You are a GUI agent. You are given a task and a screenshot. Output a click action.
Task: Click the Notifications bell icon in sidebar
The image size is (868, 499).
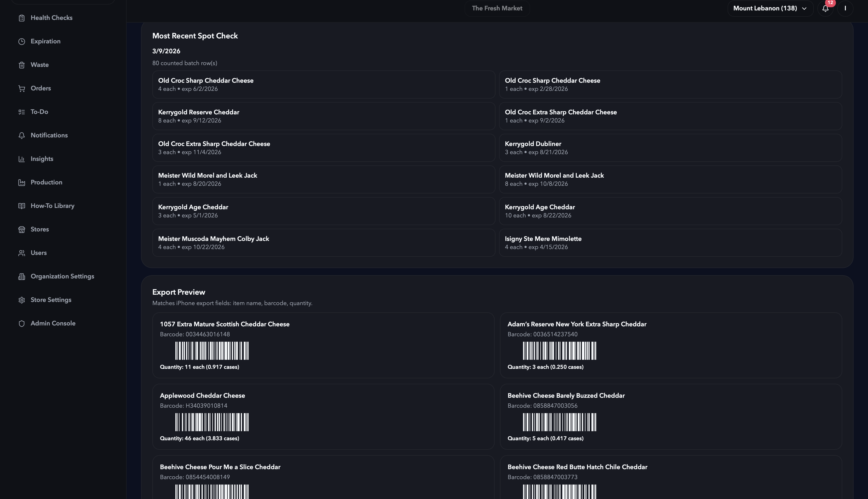click(x=22, y=135)
